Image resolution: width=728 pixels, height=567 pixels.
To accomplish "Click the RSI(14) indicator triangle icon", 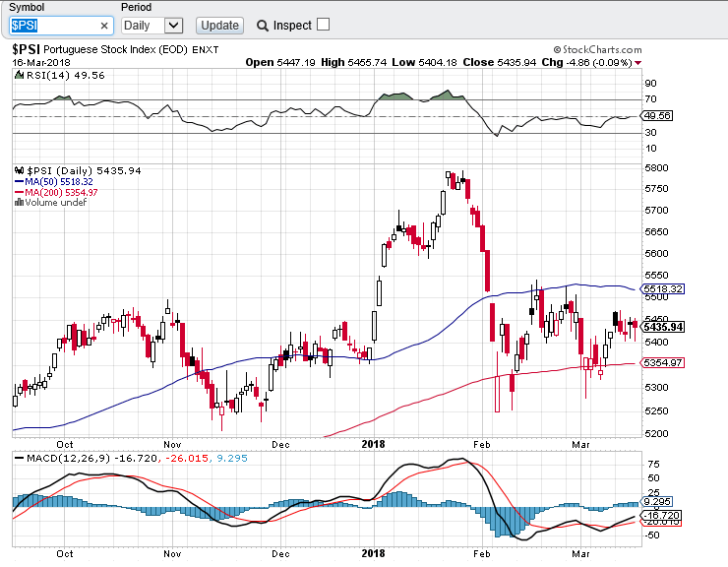I will 19,75.
